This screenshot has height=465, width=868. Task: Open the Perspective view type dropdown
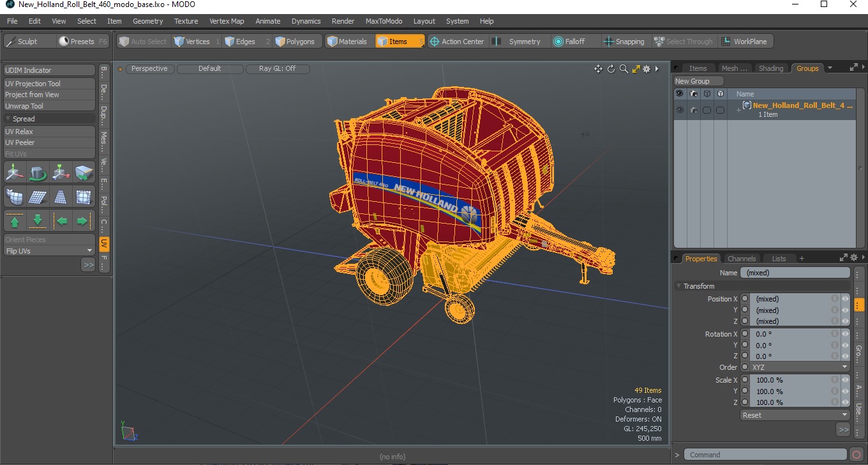149,69
